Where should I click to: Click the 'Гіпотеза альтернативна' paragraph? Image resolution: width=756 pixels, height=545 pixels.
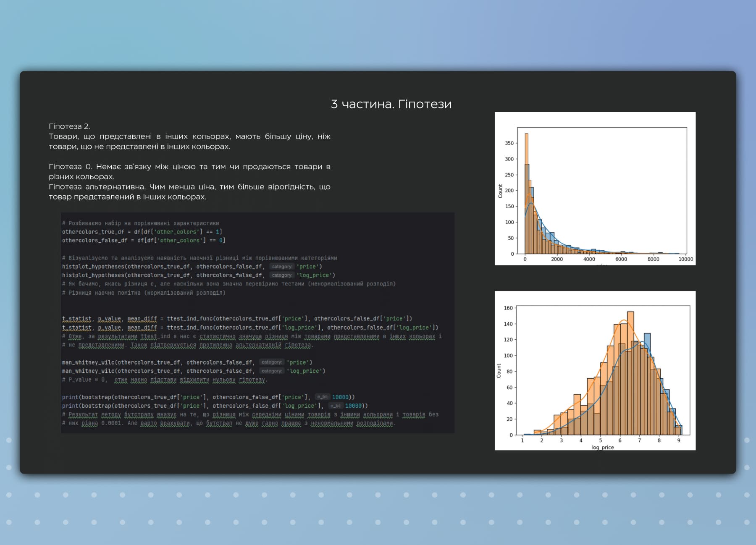(x=189, y=191)
